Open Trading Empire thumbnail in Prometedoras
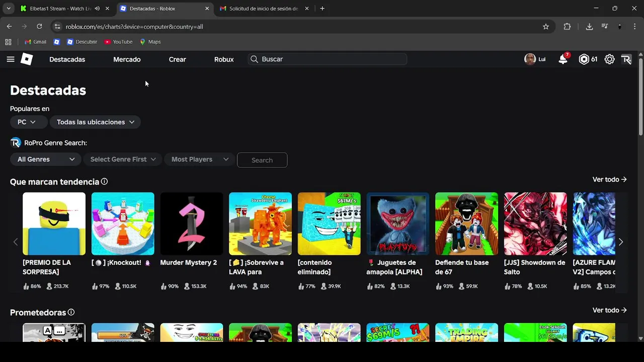The height and width of the screenshot is (362, 644). point(466,332)
